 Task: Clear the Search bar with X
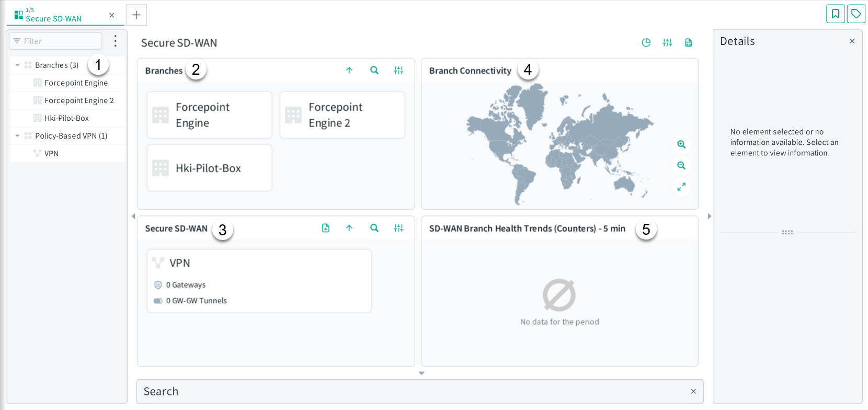[x=693, y=392]
